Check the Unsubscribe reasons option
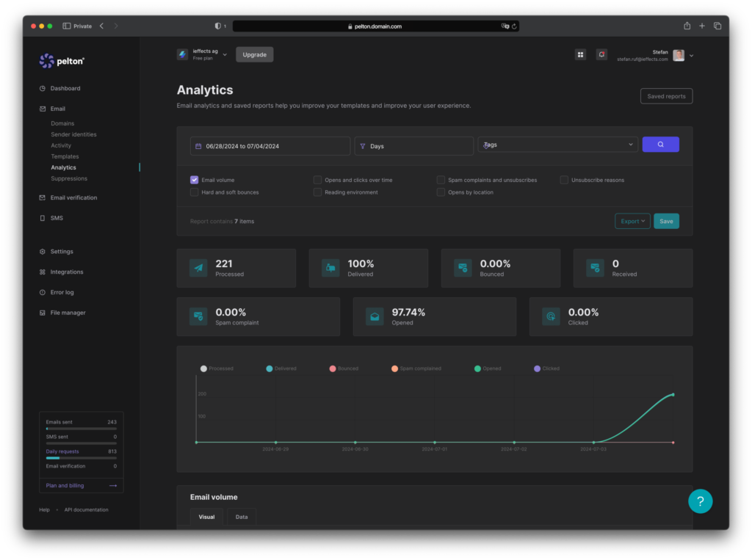752x560 pixels. coord(564,180)
